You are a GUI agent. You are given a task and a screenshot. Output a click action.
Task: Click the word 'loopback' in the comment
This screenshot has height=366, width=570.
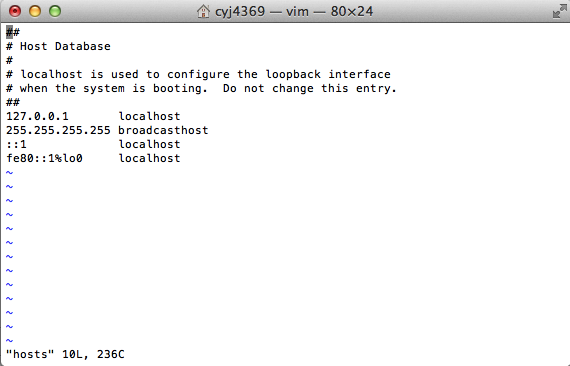pos(293,74)
